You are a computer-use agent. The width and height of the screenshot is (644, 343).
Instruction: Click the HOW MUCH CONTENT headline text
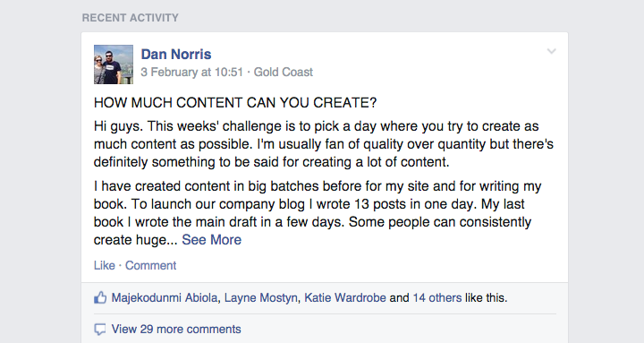coord(235,102)
